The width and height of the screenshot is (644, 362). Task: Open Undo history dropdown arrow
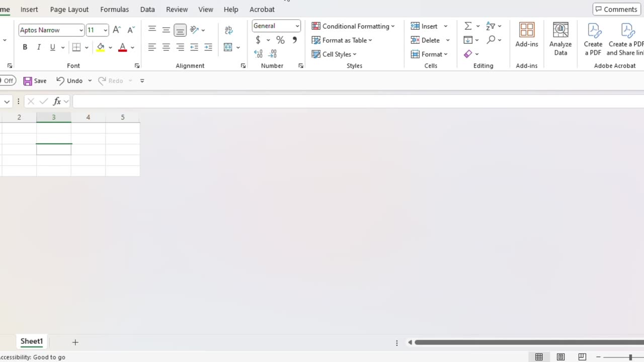click(90, 80)
